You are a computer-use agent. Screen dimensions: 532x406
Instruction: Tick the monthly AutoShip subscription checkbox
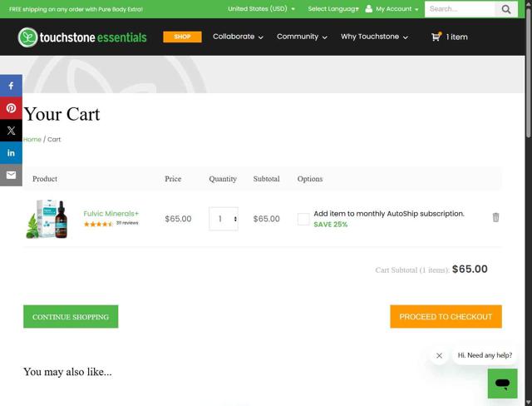pyautogui.click(x=303, y=219)
